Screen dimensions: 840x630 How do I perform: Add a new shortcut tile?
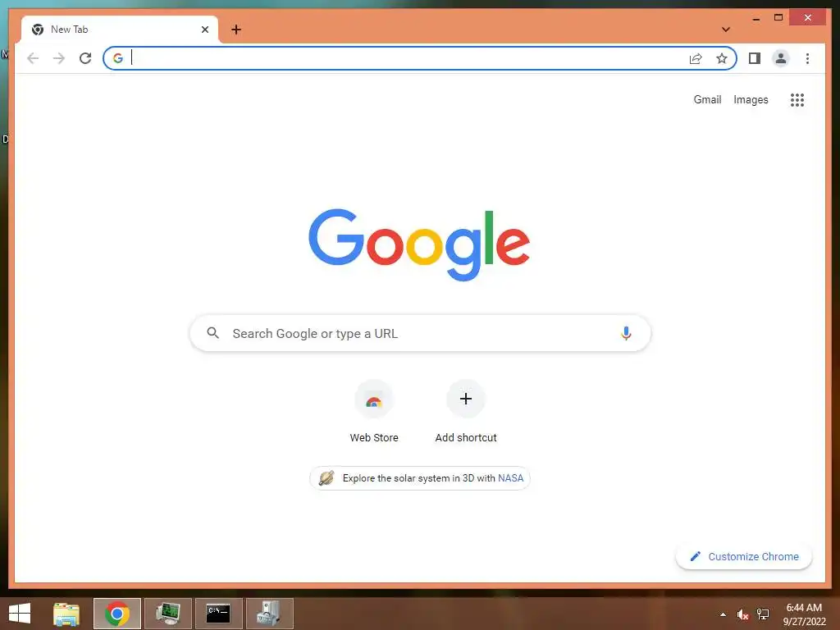[466, 413]
